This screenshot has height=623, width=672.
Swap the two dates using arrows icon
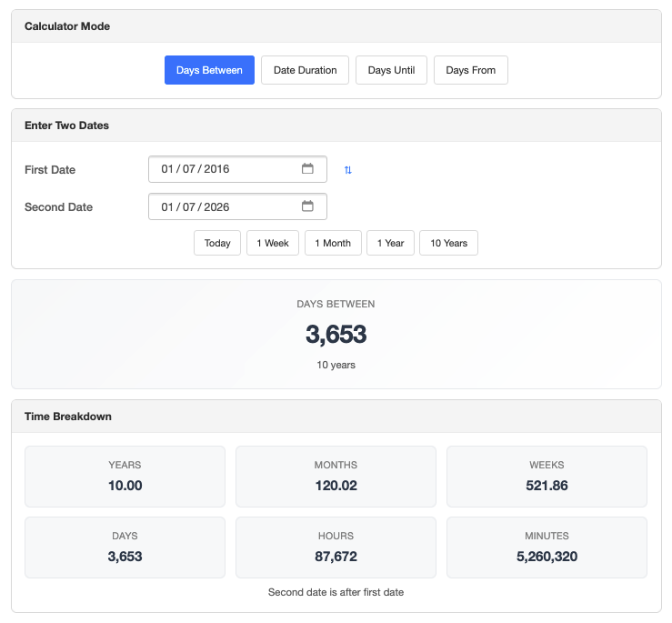point(347,170)
